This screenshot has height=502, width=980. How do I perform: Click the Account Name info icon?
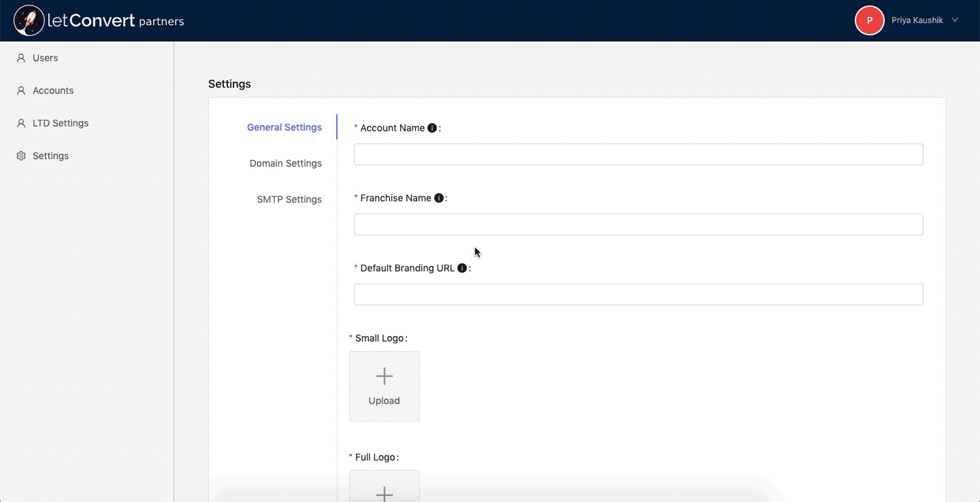click(431, 128)
